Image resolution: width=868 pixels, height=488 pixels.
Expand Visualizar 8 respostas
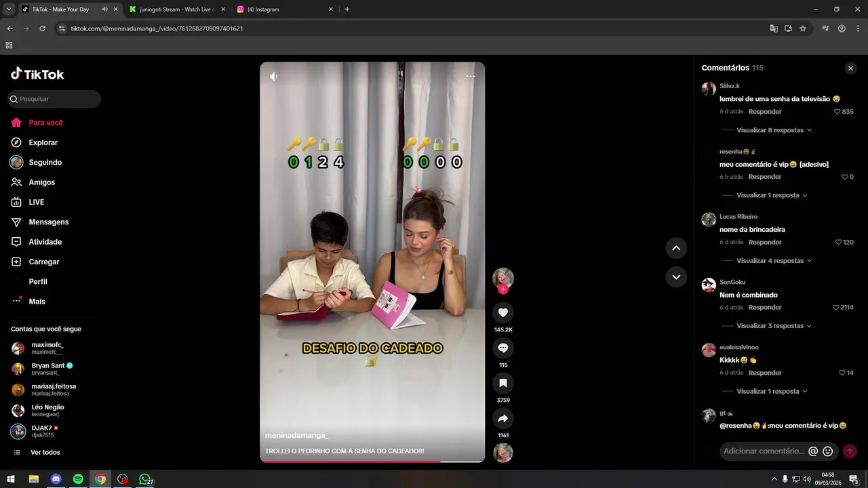click(x=774, y=130)
